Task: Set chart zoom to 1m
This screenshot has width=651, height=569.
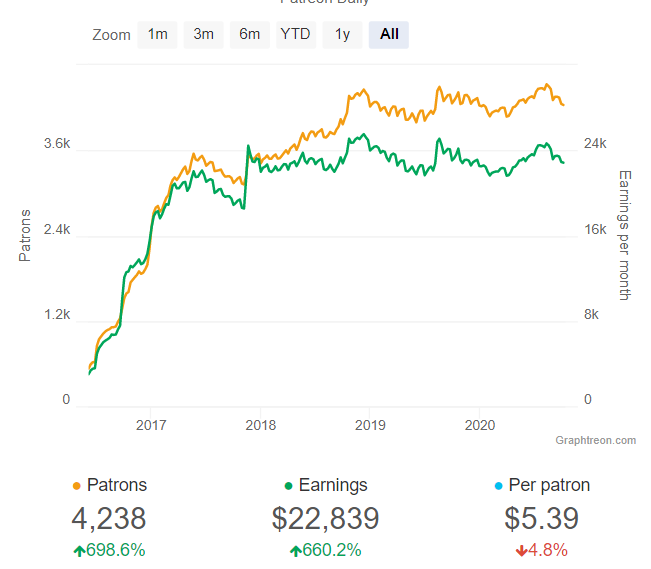Action: pyautogui.click(x=157, y=34)
